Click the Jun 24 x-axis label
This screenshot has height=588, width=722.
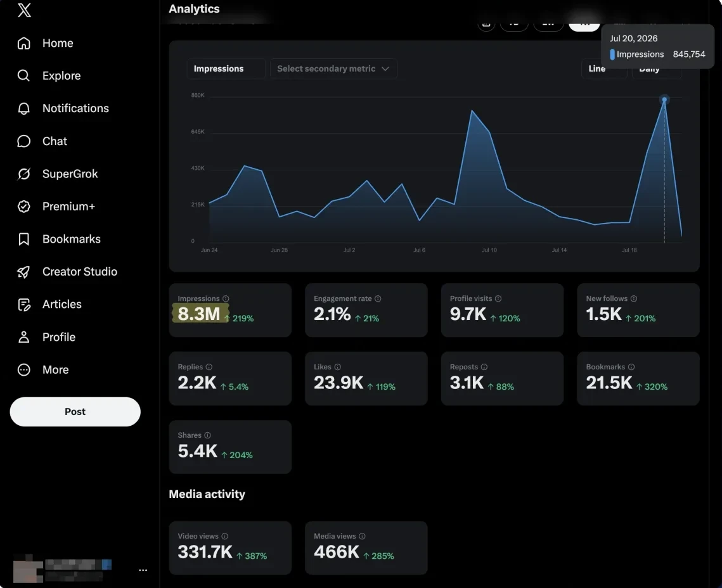[209, 250]
